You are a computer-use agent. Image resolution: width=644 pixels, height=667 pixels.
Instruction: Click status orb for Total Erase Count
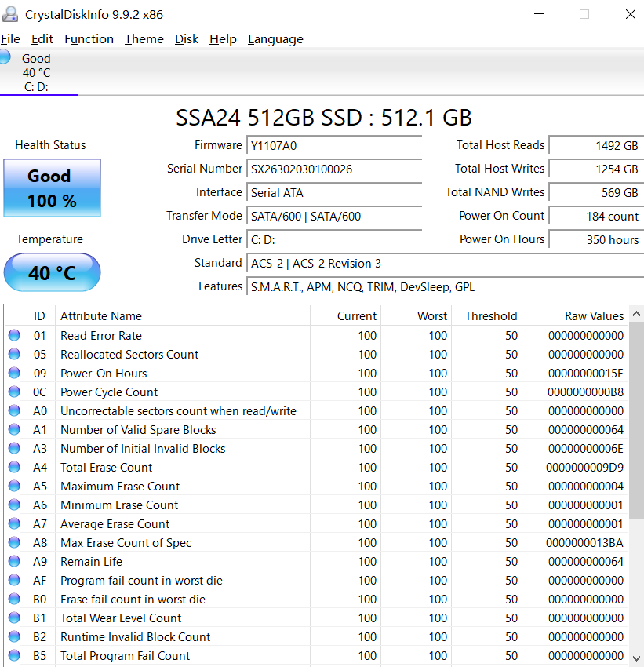coord(14,467)
